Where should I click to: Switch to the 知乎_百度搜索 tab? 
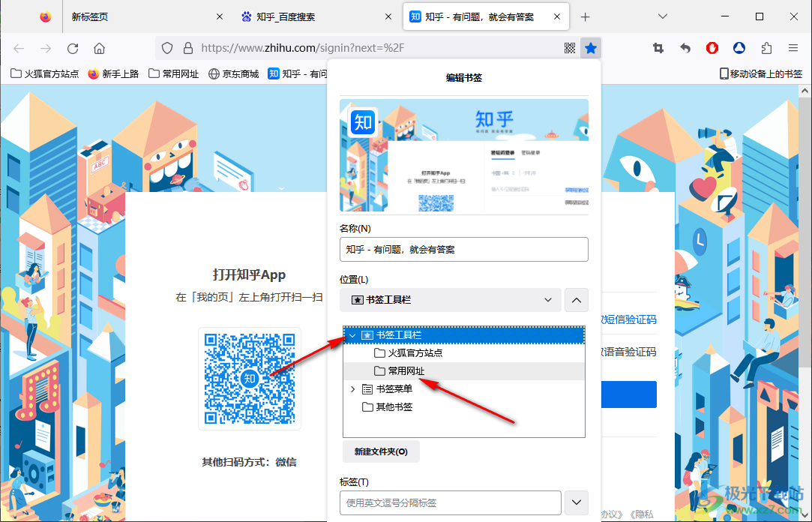point(317,17)
